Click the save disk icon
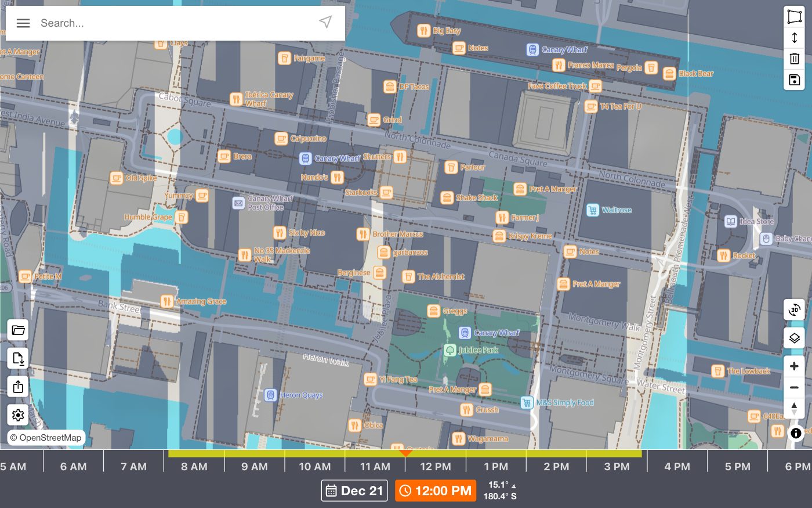 tap(795, 80)
